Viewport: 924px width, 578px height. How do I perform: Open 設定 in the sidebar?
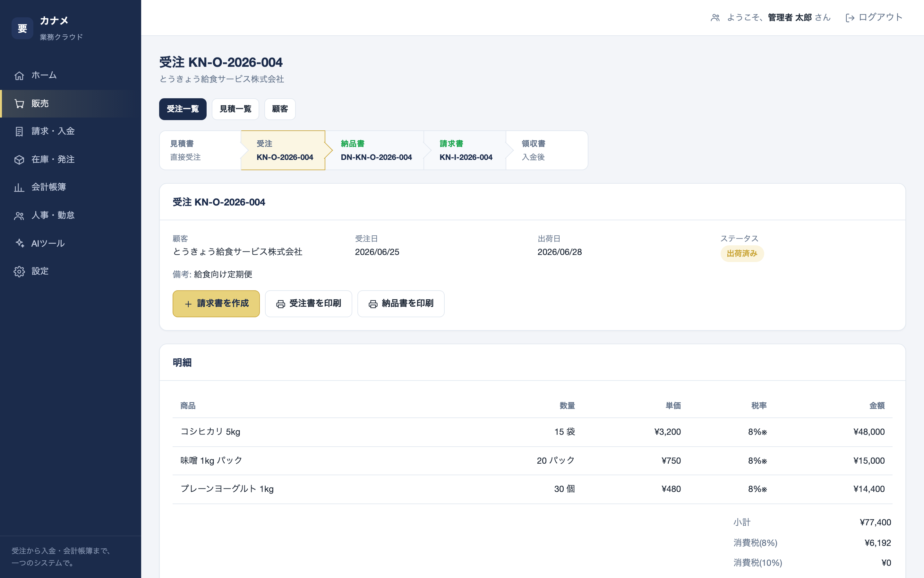pos(71,271)
